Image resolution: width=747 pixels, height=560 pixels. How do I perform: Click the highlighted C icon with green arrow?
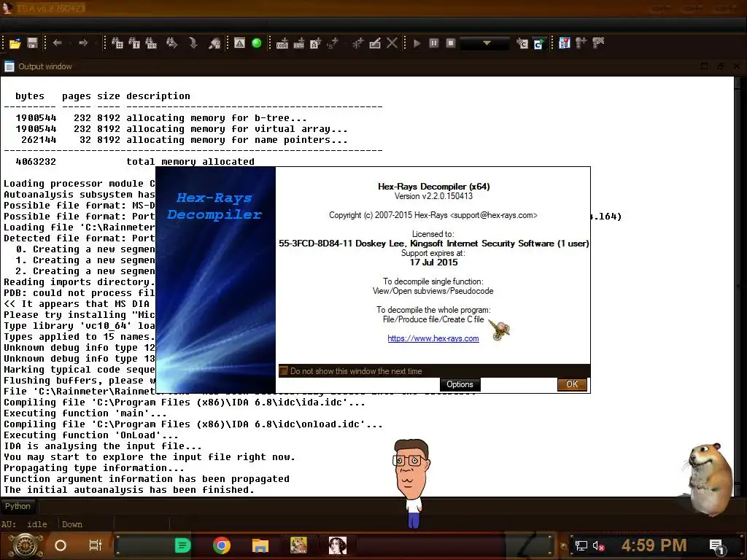pyautogui.click(x=539, y=43)
